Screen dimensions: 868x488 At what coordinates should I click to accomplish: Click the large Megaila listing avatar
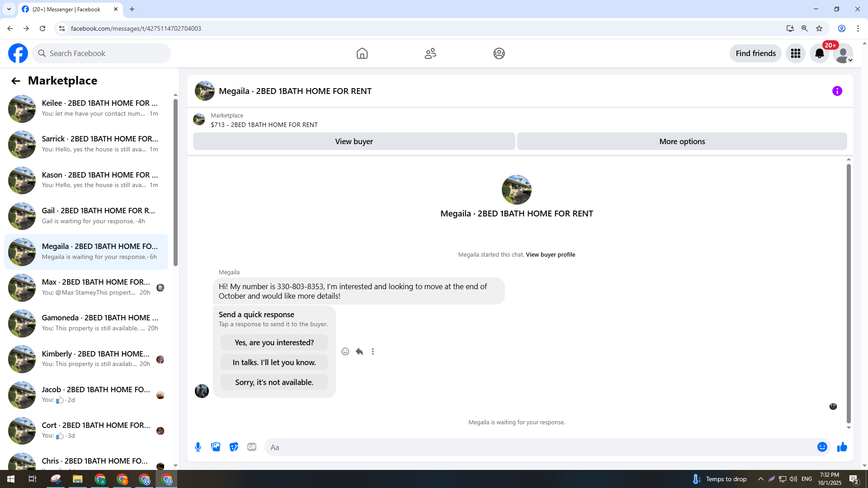517,190
